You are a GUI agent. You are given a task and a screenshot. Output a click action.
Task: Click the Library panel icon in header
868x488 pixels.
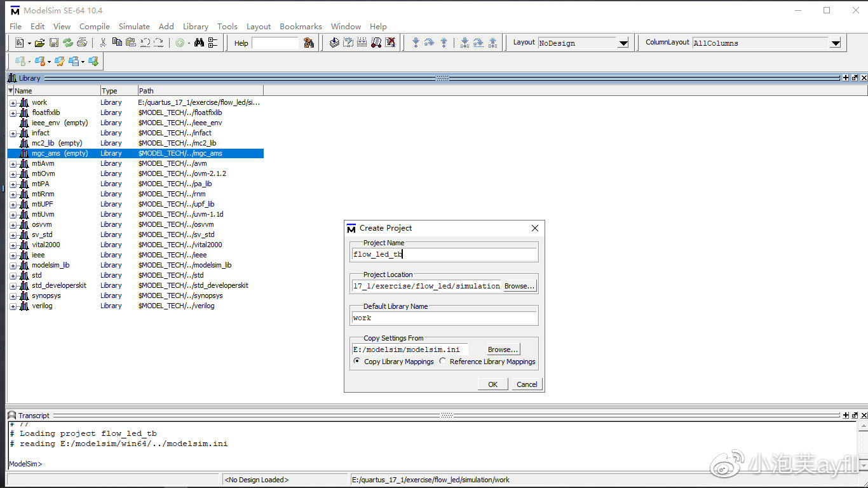click(x=12, y=78)
